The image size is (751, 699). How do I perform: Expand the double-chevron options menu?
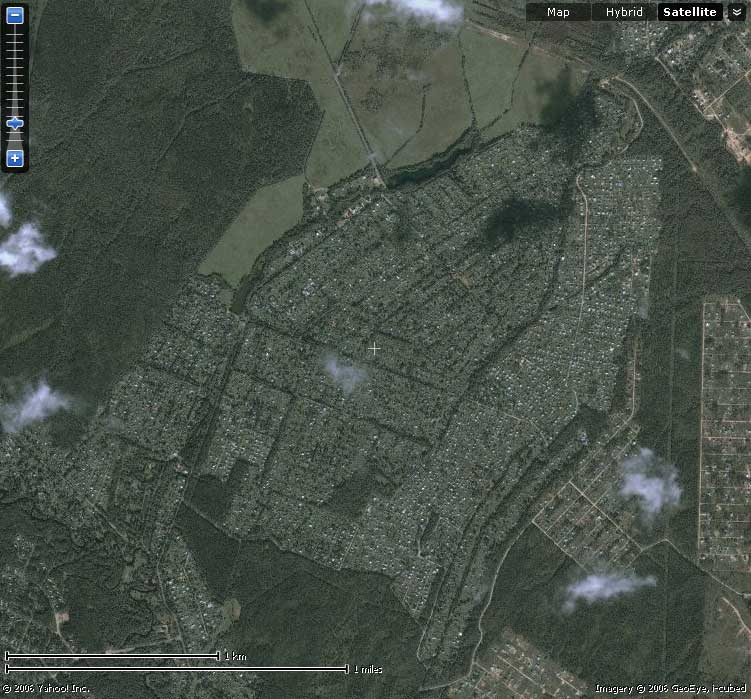pyautogui.click(x=738, y=12)
